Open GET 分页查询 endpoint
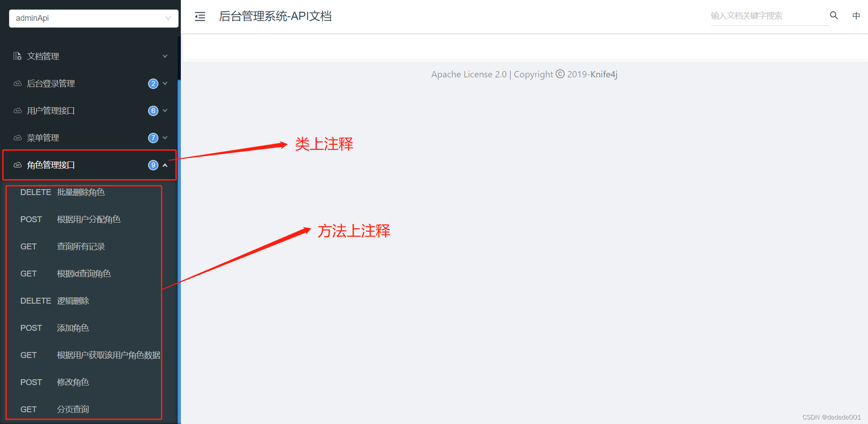The width and height of the screenshot is (868, 424). click(x=84, y=409)
